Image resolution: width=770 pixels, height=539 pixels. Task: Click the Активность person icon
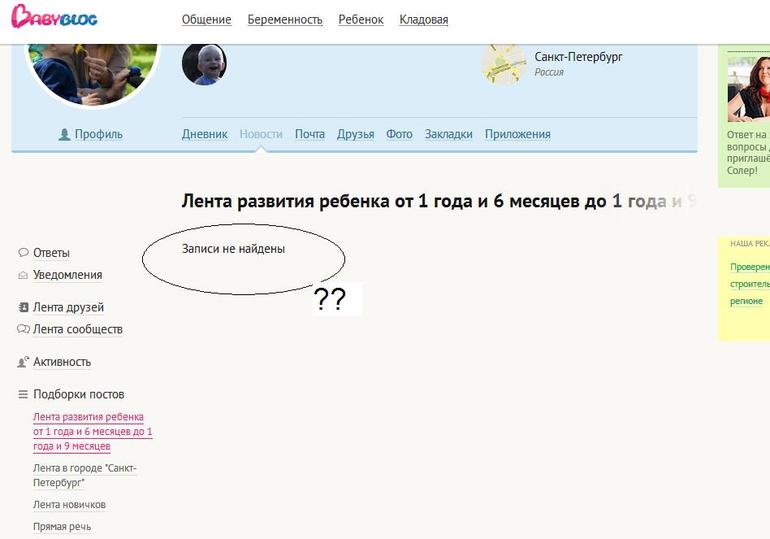[x=23, y=362]
